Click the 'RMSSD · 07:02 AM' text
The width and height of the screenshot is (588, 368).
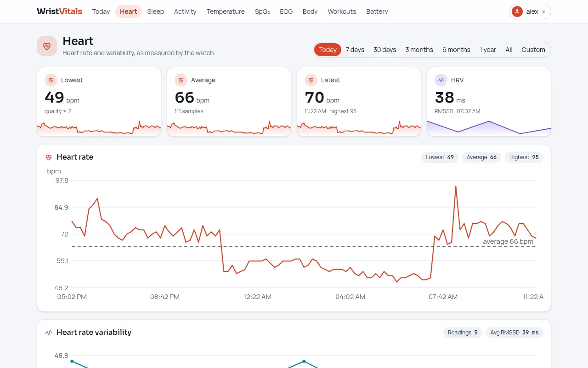pyautogui.click(x=458, y=111)
